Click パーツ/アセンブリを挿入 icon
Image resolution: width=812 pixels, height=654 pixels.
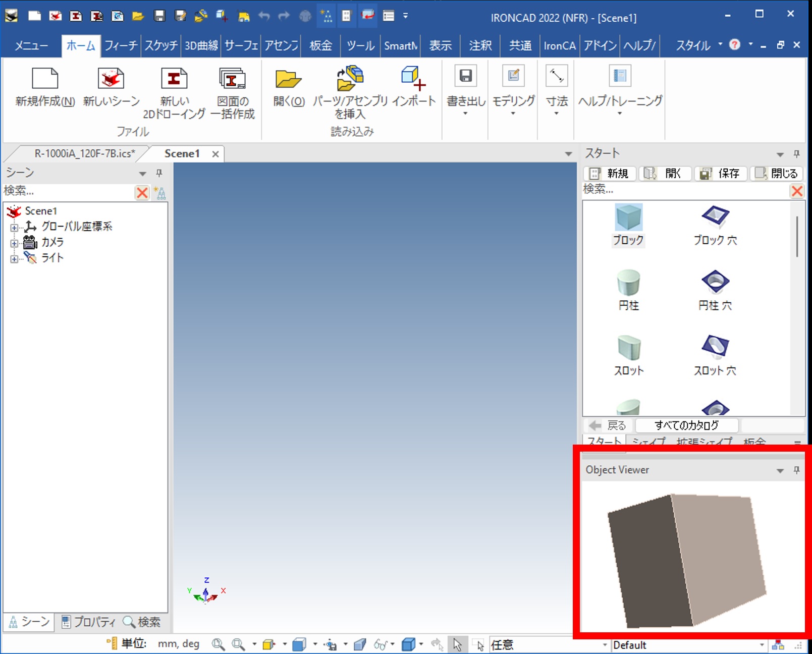click(350, 92)
